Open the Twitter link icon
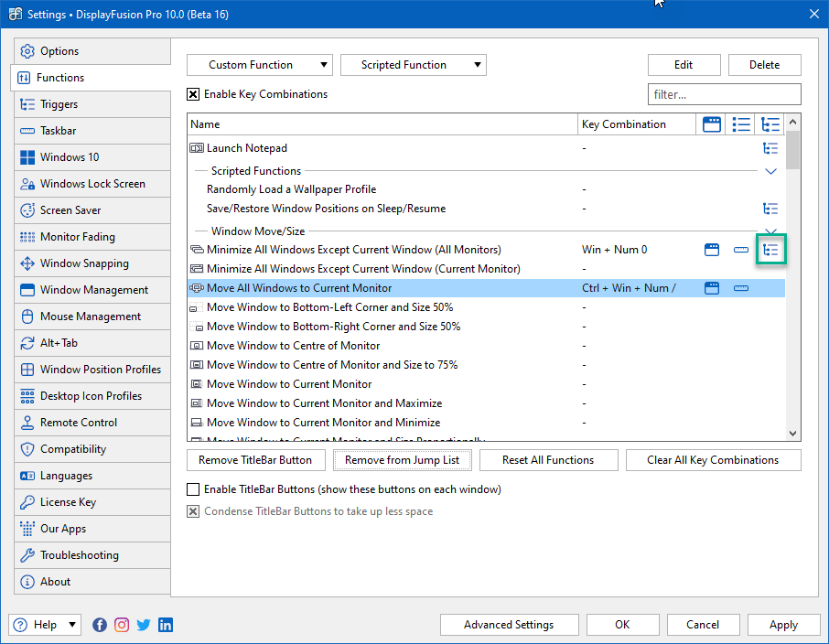This screenshot has height=644, width=829. (144, 625)
